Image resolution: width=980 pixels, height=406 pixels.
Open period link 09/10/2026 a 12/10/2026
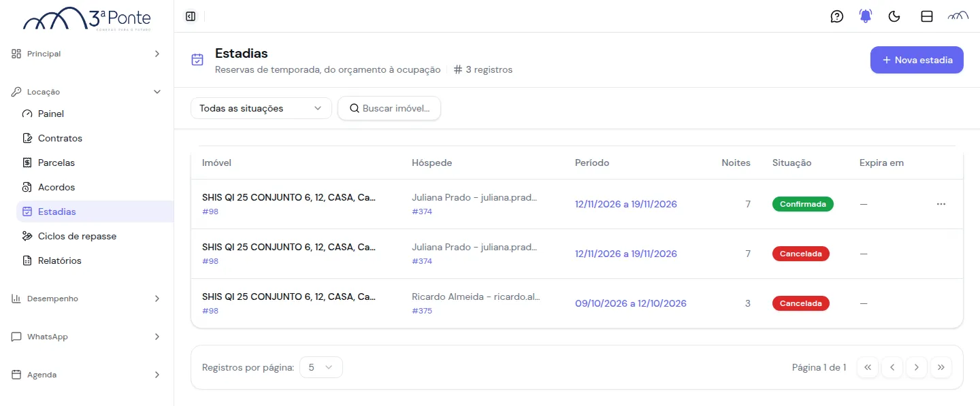pos(631,303)
